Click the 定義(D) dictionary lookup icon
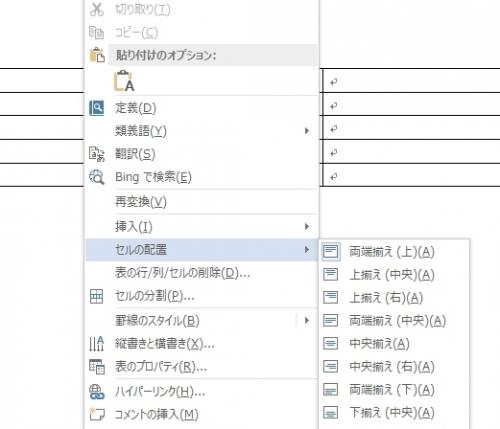This screenshot has width=500, height=429. click(97, 108)
